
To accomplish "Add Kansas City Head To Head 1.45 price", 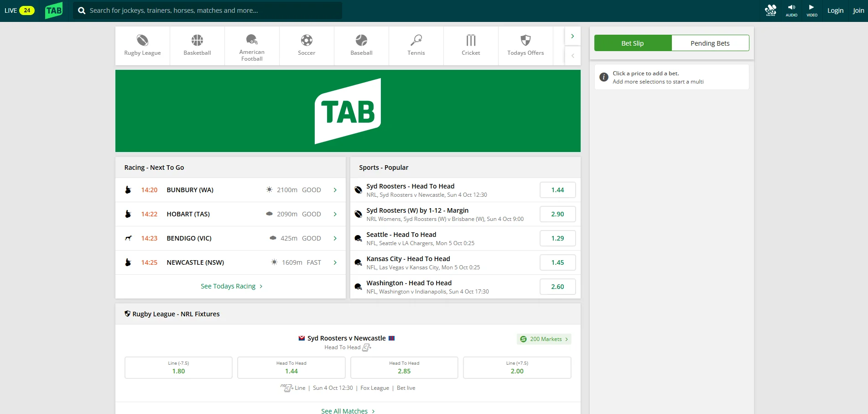I will [x=557, y=262].
